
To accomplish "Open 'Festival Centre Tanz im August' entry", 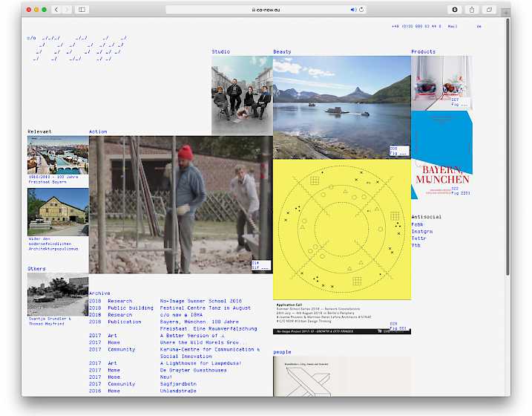I will (206, 308).
